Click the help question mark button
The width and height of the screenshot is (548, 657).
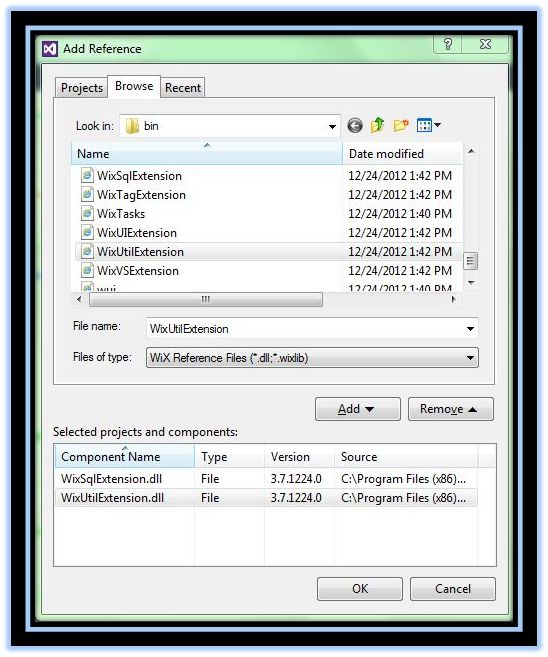447,44
